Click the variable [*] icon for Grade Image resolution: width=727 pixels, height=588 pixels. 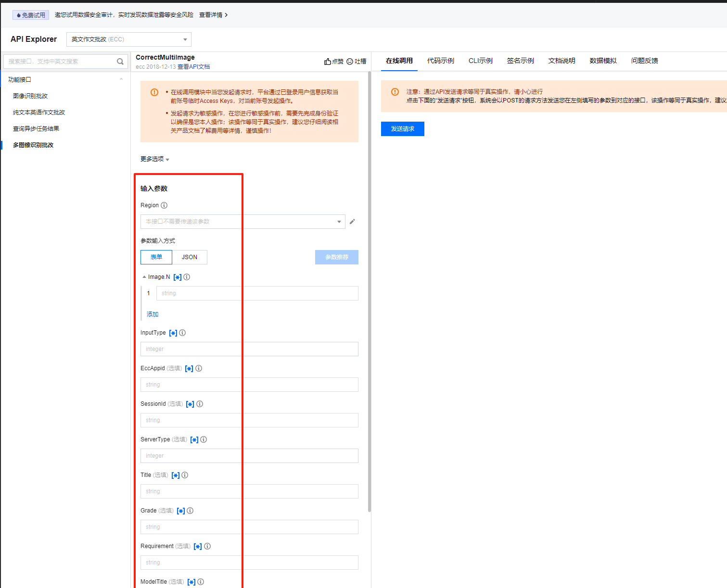pos(181,511)
